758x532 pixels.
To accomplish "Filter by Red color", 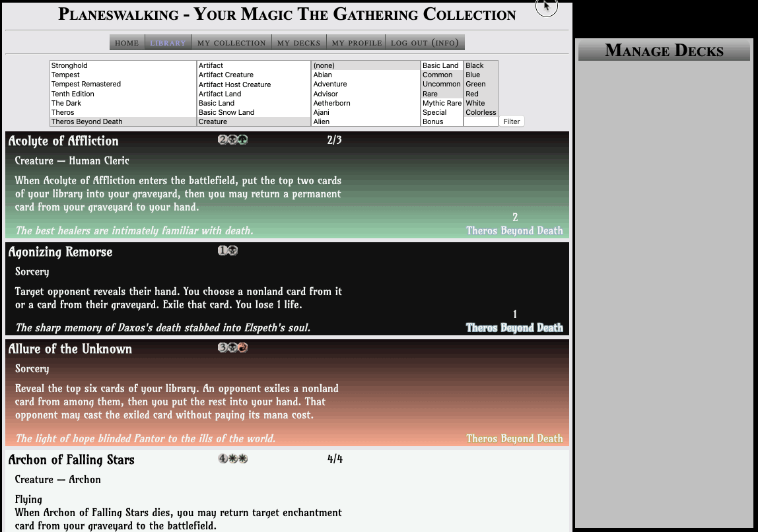I will (x=481, y=94).
